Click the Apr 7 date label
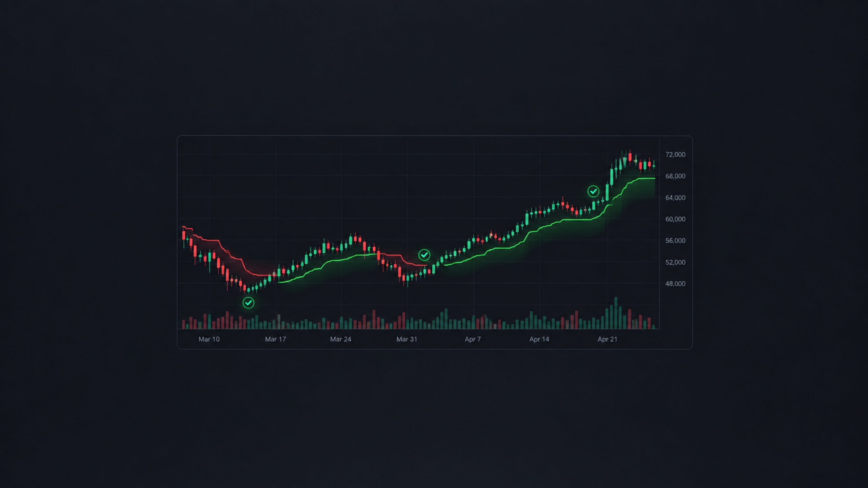The image size is (868, 488). [473, 339]
